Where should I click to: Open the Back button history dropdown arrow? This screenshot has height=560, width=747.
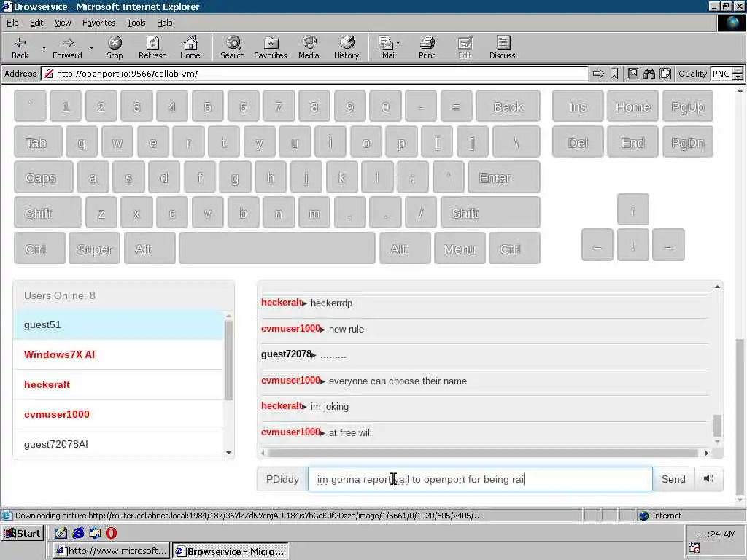point(44,47)
